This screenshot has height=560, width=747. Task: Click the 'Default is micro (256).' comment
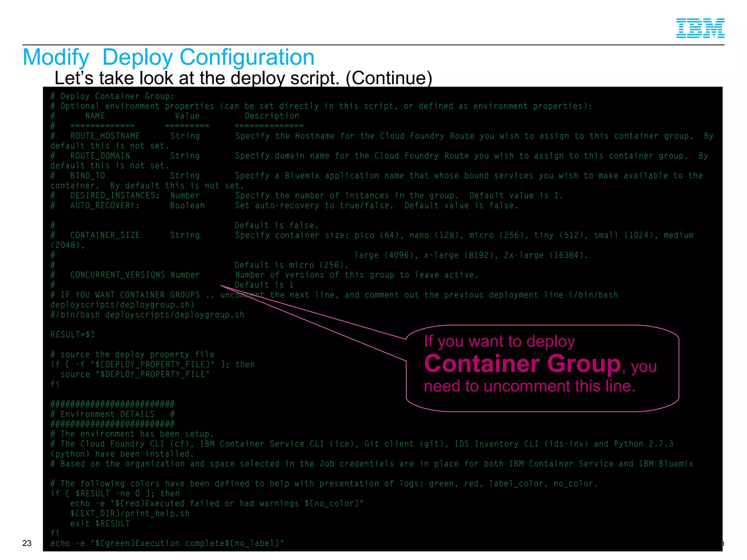coord(291,265)
